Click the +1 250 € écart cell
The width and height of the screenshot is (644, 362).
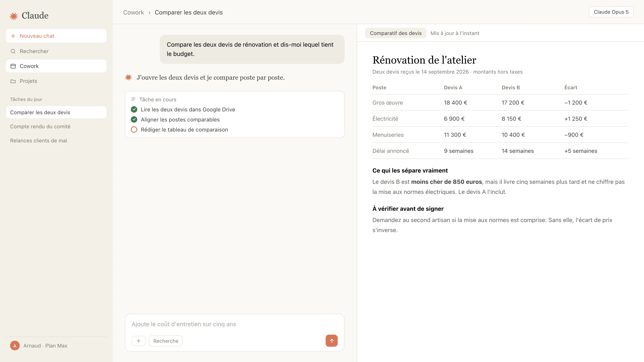576,119
